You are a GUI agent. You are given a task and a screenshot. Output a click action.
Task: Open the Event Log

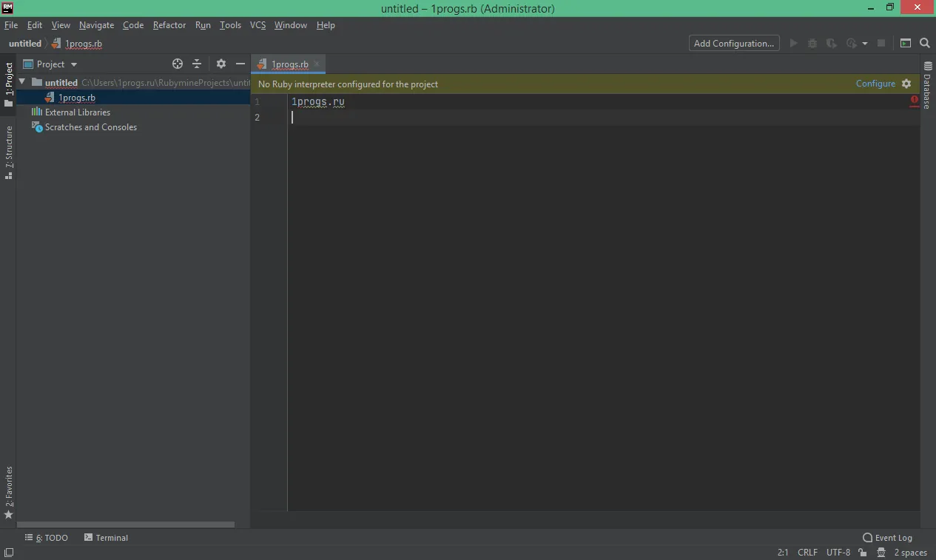click(887, 538)
